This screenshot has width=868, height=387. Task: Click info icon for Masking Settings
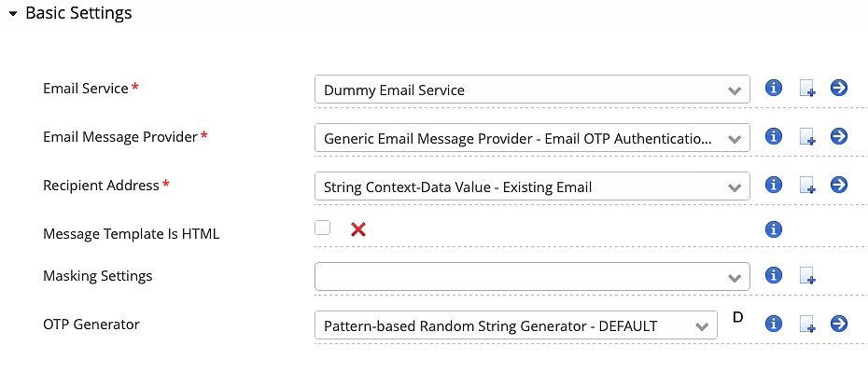(773, 275)
